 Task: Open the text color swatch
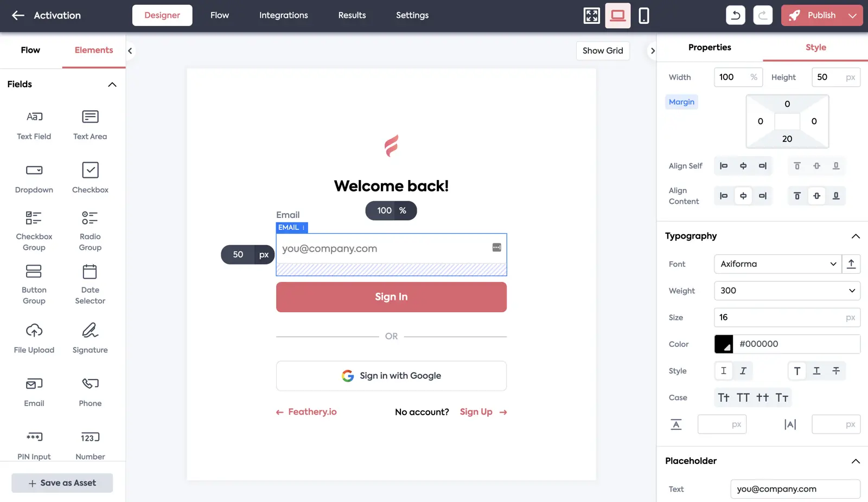point(724,344)
